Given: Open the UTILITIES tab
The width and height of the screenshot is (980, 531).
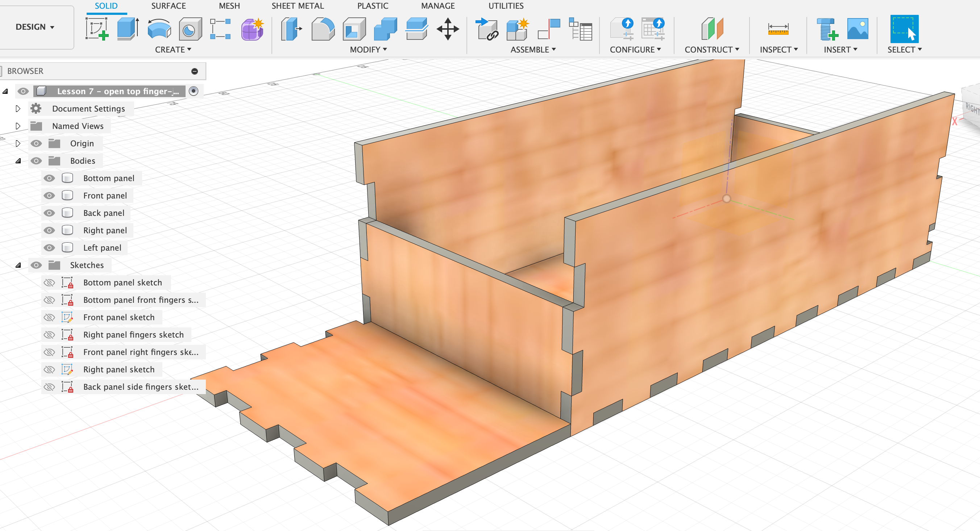Looking at the screenshot, I should click(x=506, y=6).
